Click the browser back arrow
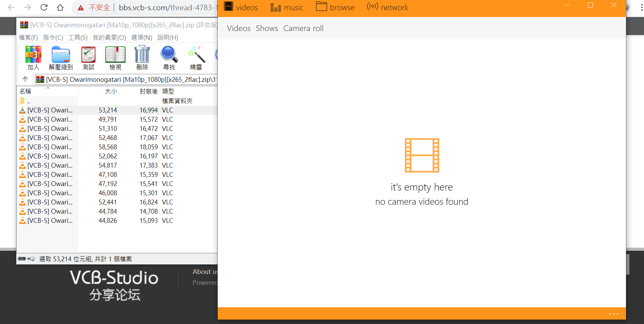 (x=11, y=7)
